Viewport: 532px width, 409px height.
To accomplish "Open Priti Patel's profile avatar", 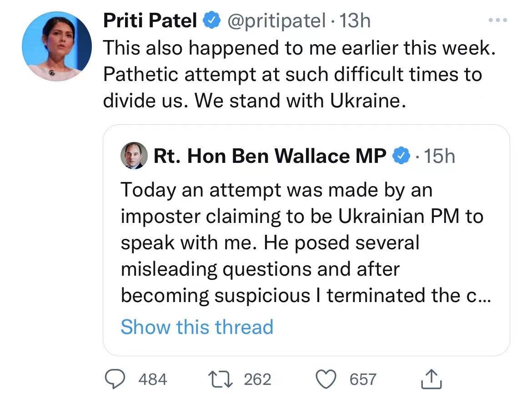I will click(57, 47).
